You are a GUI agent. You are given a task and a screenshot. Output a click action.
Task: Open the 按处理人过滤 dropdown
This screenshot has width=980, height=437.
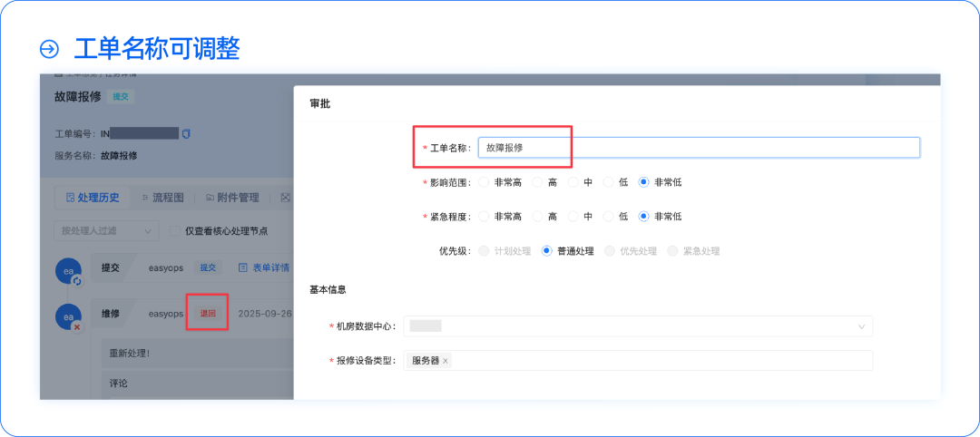(x=106, y=231)
